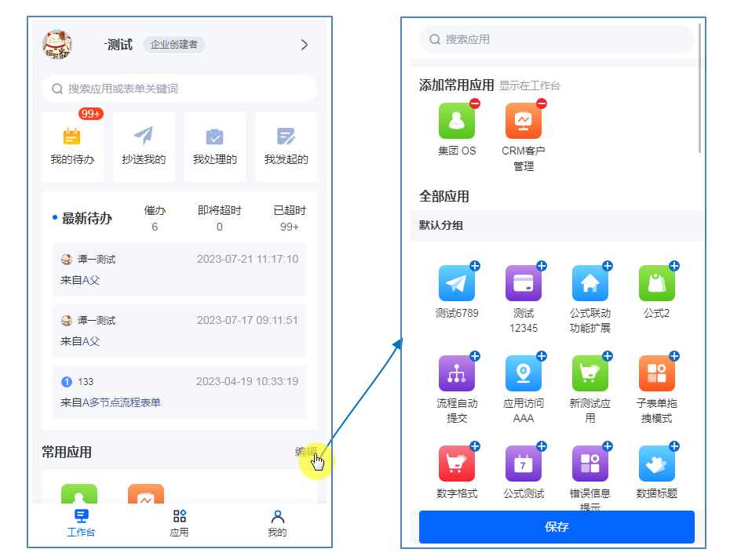
Task: Click the 应用访问AAA app icon
Action: 524,373
